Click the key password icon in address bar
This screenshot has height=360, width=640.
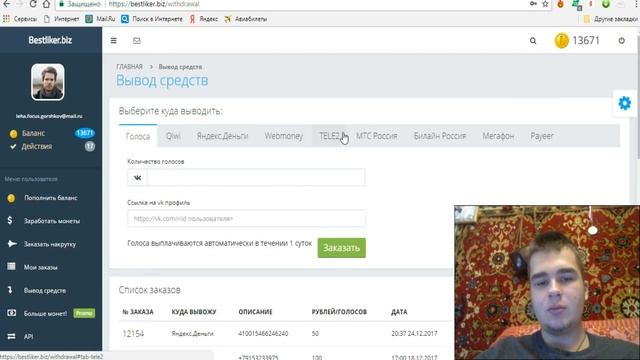click(x=533, y=4)
